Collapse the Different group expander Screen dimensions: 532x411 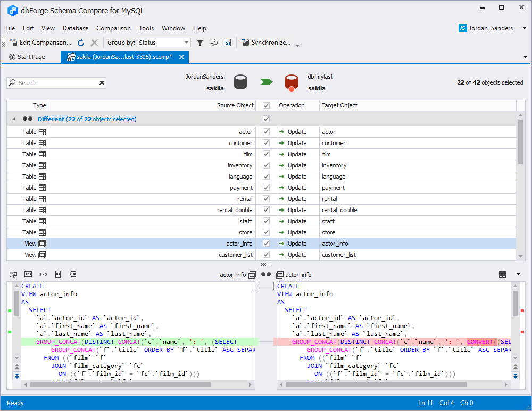coord(13,119)
